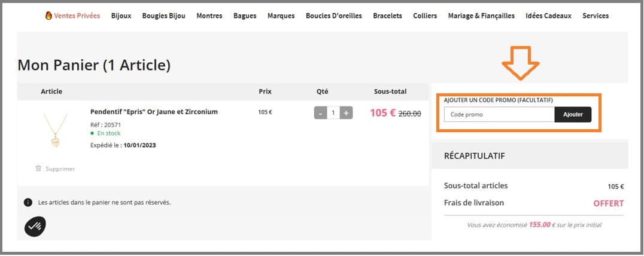
Task: Click the Supprimer link to remove the article
Action: click(x=60, y=169)
